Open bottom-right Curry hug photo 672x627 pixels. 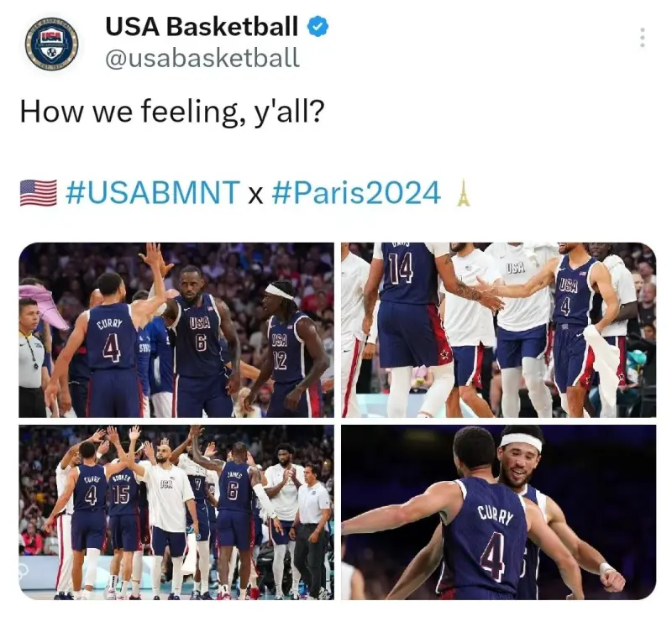point(499,512)
